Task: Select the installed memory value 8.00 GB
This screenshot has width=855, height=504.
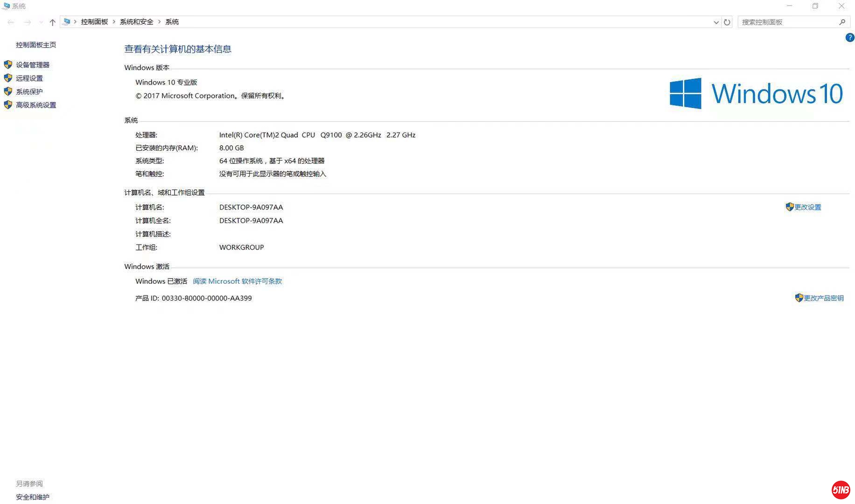Action: (x=231, y=148)
